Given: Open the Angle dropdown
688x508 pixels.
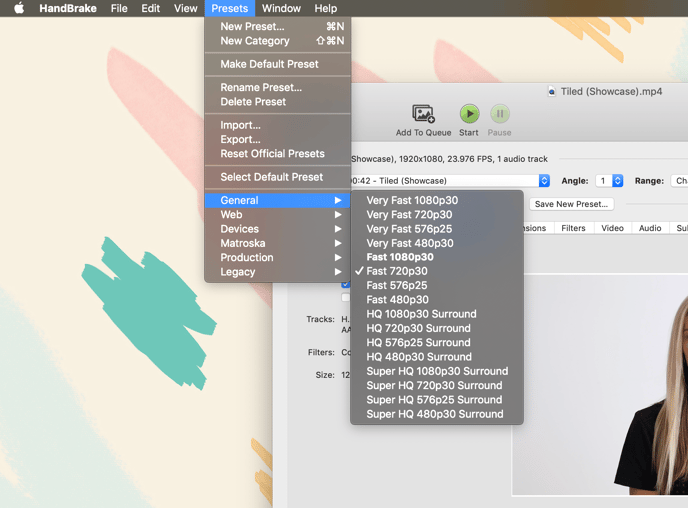Looking at the screenshot, I should pyautogui.click(x=609, y=181).
